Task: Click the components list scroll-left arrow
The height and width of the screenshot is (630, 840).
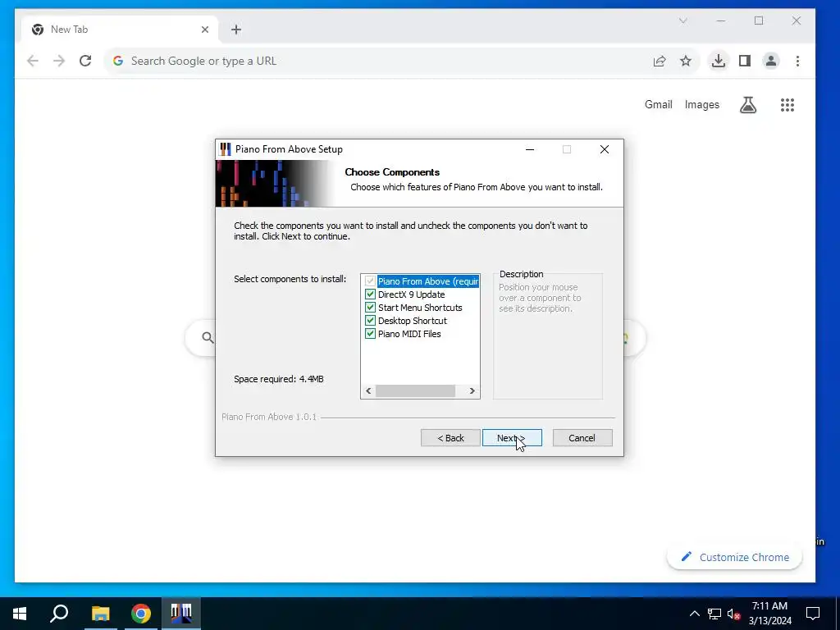Action: click(x=368, y=391)
